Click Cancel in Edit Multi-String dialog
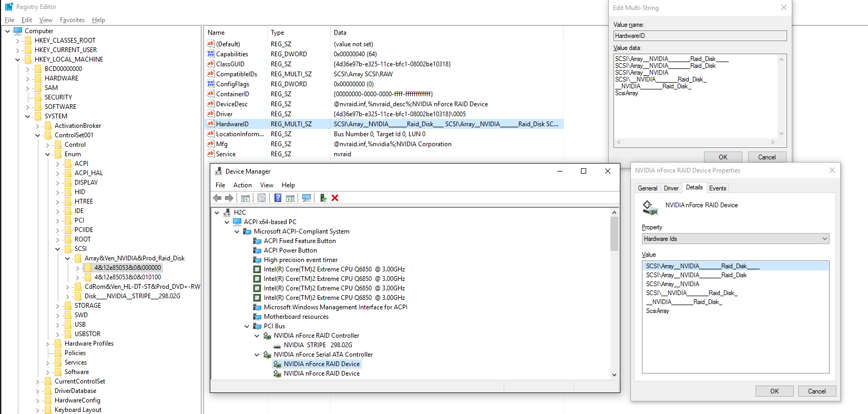This screenshot has height=414, width=868. coord(767,157)
